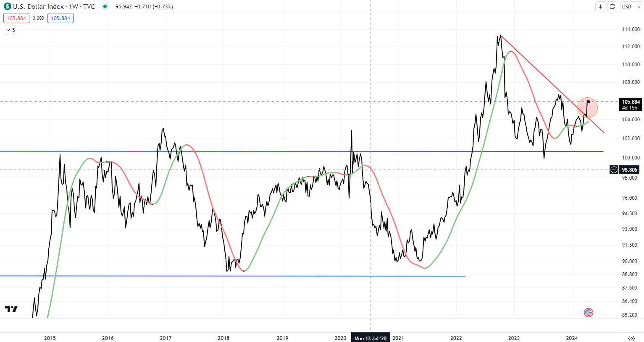Click the TradingView logo
This screenshot has height=342, width=644.
coord(11,309)
